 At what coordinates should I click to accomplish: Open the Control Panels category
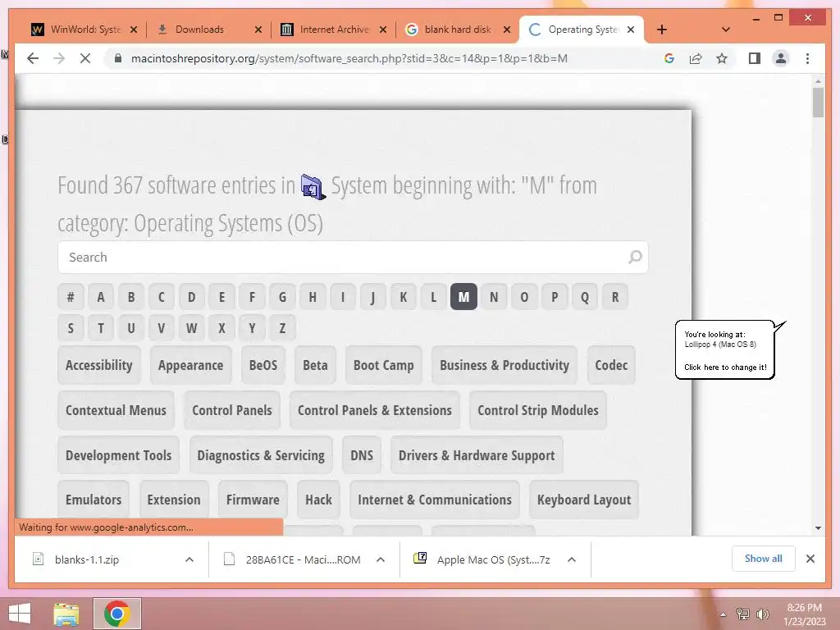pos(232,410)
